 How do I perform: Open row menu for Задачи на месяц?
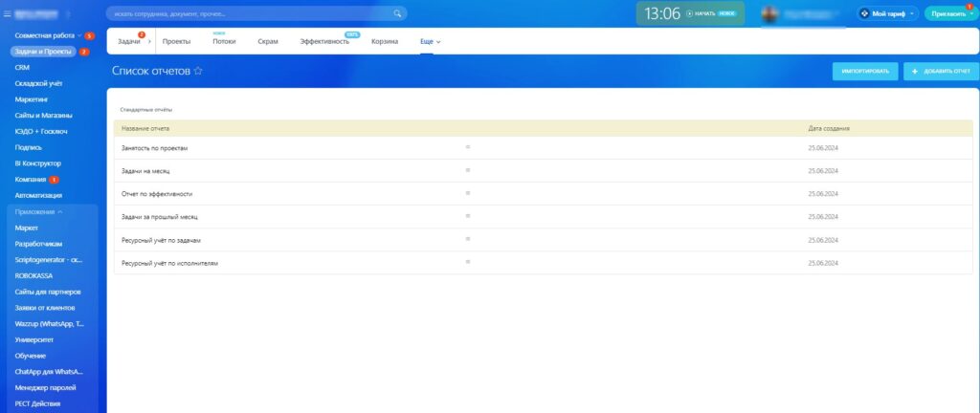tap(467, 170)
